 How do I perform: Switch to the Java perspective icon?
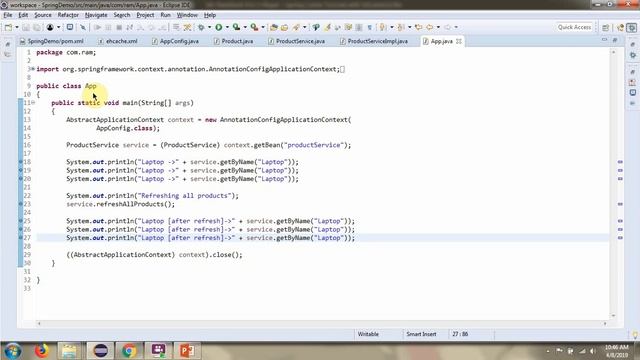[621, 27]
